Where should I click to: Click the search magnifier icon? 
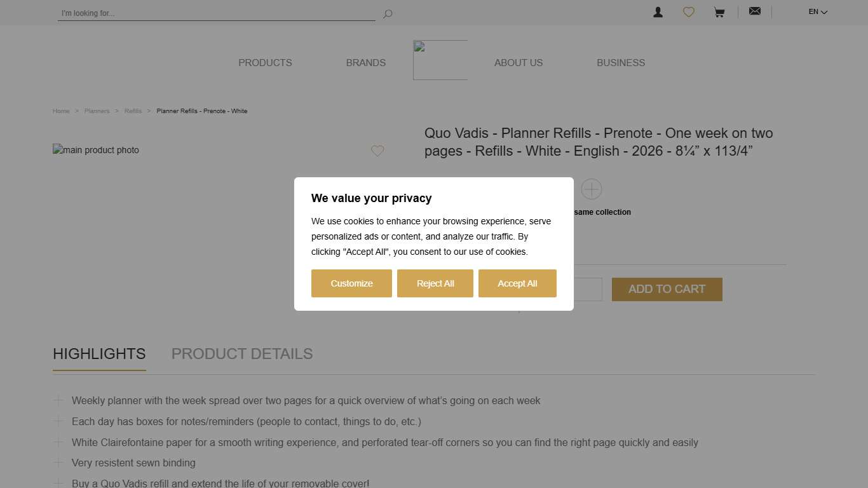387,13
